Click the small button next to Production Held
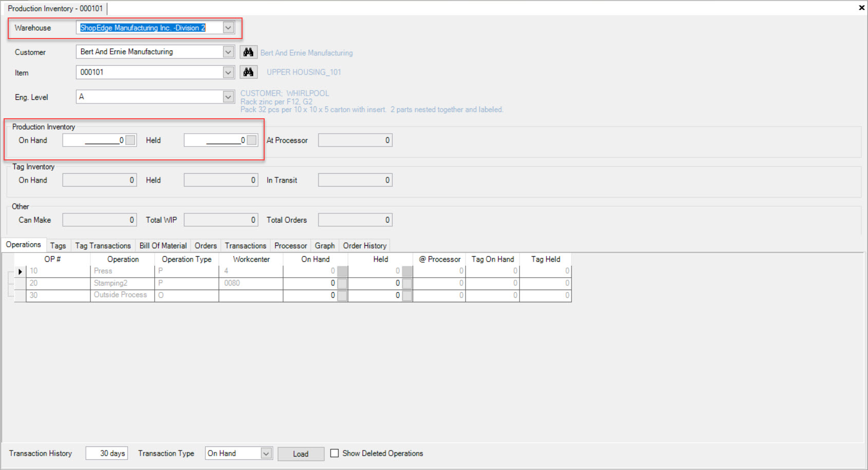The image size is (868, 470). pos(252,140)
